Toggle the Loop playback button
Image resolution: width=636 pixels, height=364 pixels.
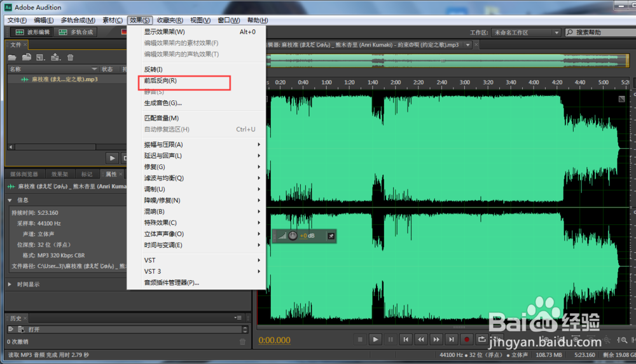click(x=481, y=340)
